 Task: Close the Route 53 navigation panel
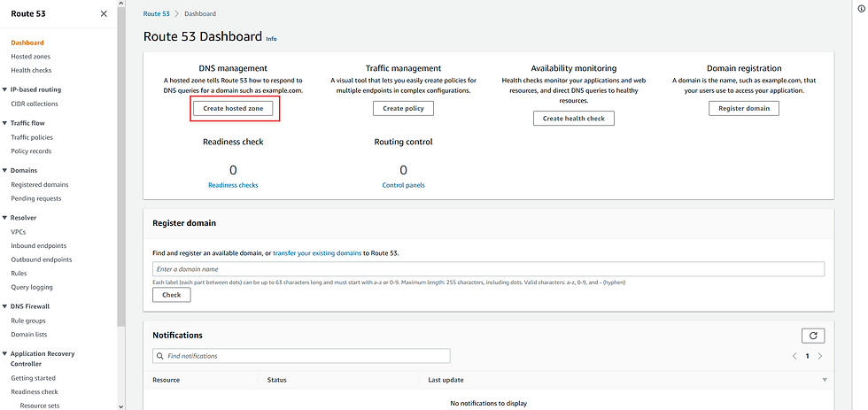tap(104, 14)
